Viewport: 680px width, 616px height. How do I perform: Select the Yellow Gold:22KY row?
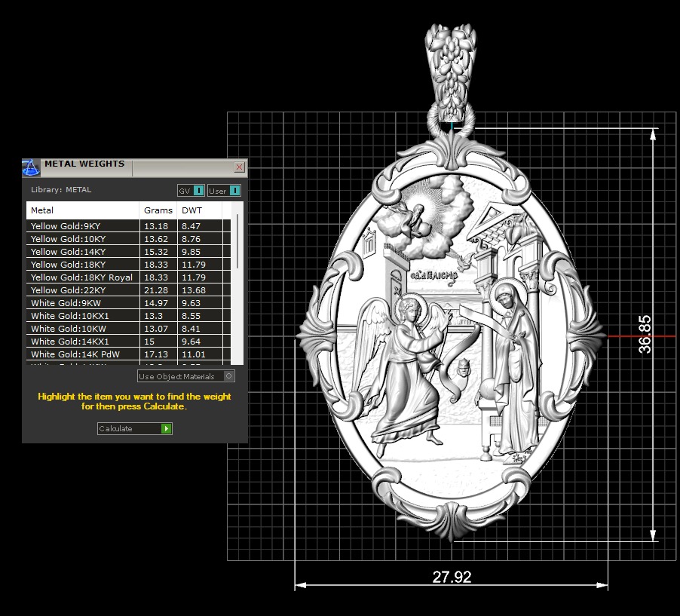(128, 290)
